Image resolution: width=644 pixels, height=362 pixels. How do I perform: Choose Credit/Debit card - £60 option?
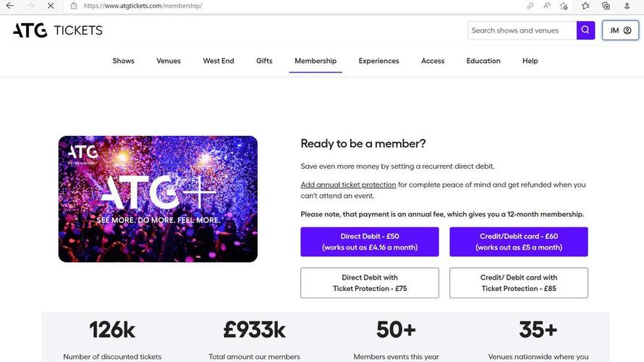(519, 242)
